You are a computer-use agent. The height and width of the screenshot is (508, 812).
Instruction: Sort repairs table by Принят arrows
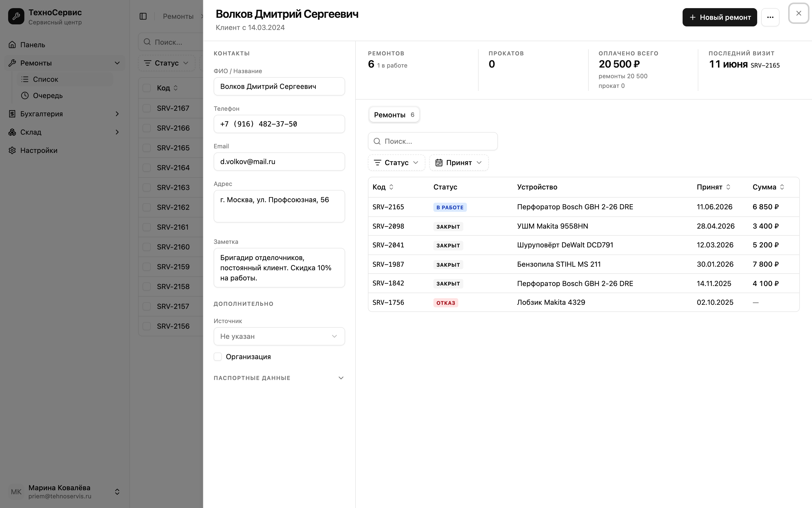728,187
